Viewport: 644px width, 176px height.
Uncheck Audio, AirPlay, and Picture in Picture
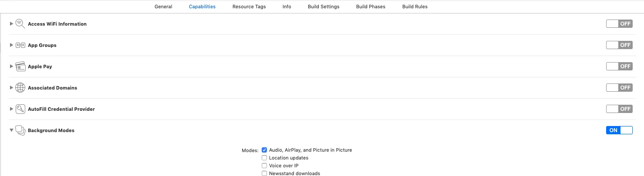coord(264,150)
